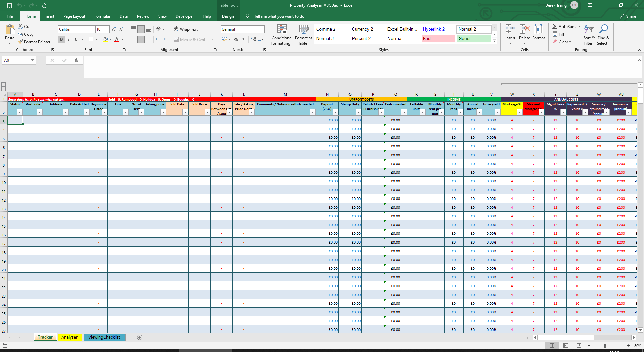The height and width of the screenshot is (352, 644).
Task: Open the General number format dropdown
Action: pos(262,29)
